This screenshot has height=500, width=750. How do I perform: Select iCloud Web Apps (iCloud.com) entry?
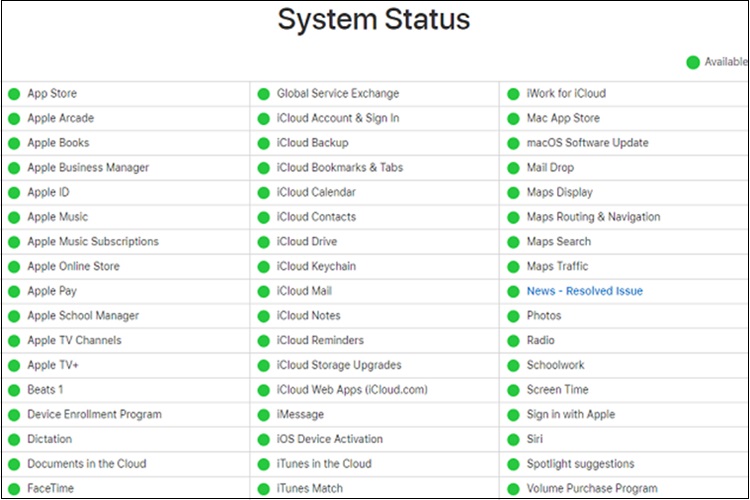pyautogui.click(x=352, y=389)
